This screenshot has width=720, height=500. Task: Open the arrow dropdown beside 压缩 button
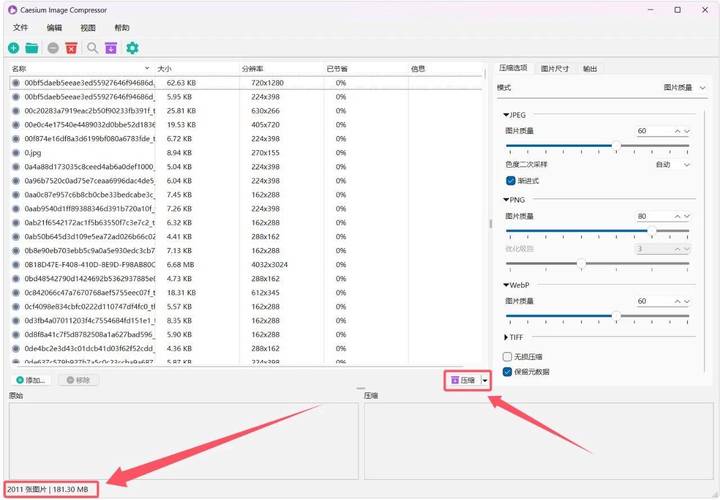[x=485, y=380]
